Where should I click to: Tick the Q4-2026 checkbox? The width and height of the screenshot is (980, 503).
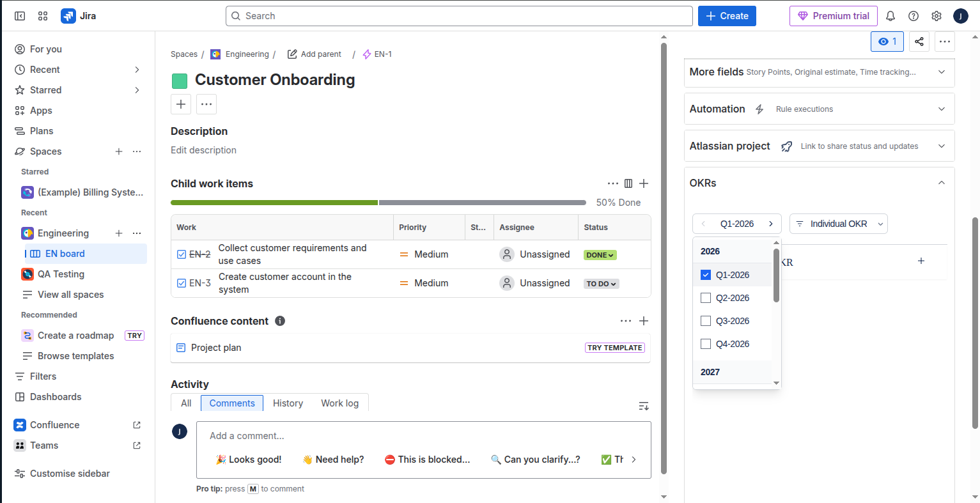click(x=706, y=344)
